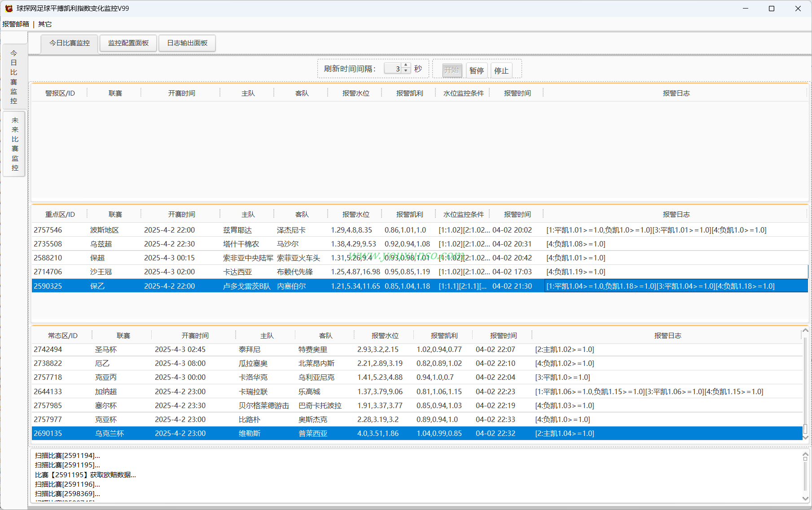
Task: Switch to the 今日比赛监控 tab
Action: point(70,43)
